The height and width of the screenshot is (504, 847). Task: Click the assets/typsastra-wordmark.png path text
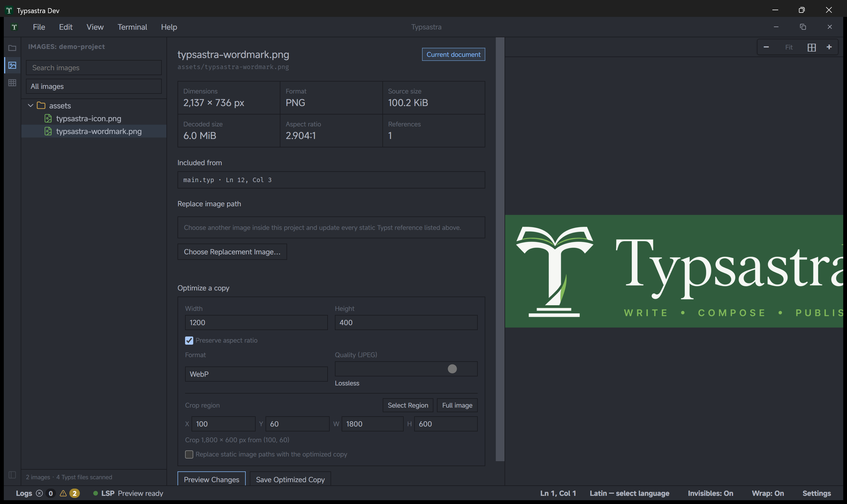pos(233,67)
